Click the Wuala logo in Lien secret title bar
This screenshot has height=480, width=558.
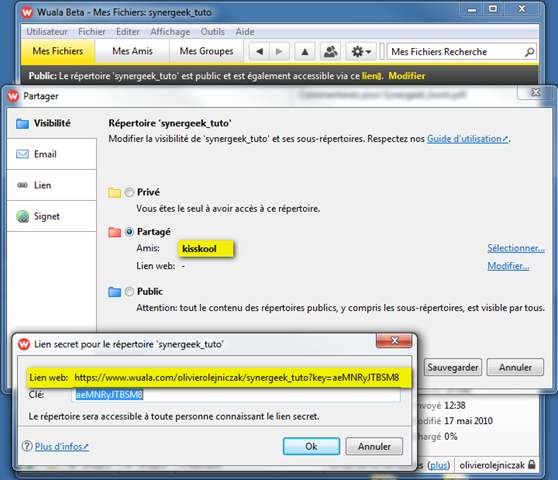[x=24, y=344]
